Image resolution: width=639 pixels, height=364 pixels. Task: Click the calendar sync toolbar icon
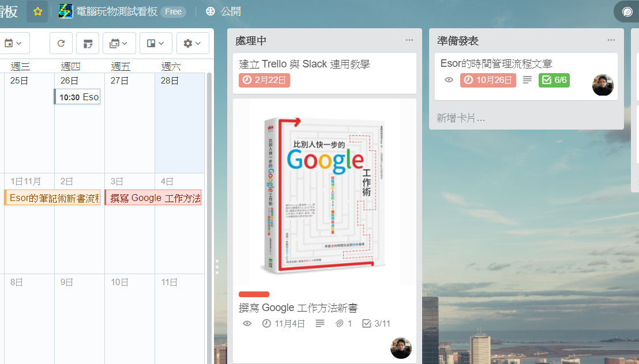(x=88, y=43)
